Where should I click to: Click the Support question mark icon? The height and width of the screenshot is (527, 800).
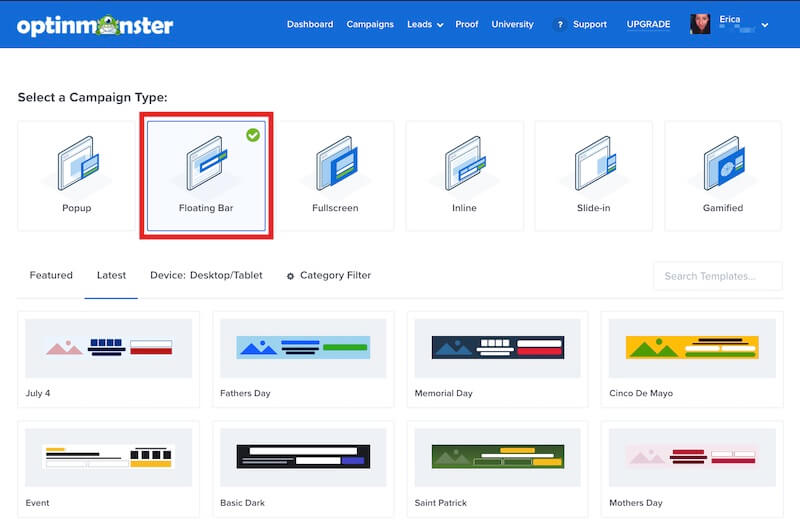560,24
